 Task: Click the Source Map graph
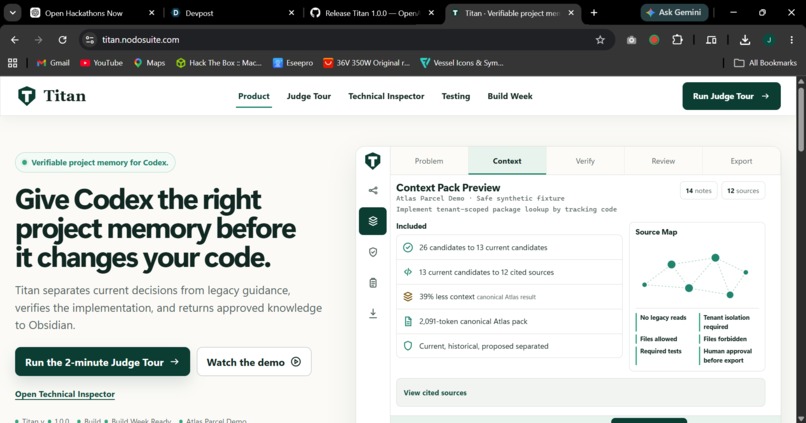pyautogui.click(x=695, y=277)
